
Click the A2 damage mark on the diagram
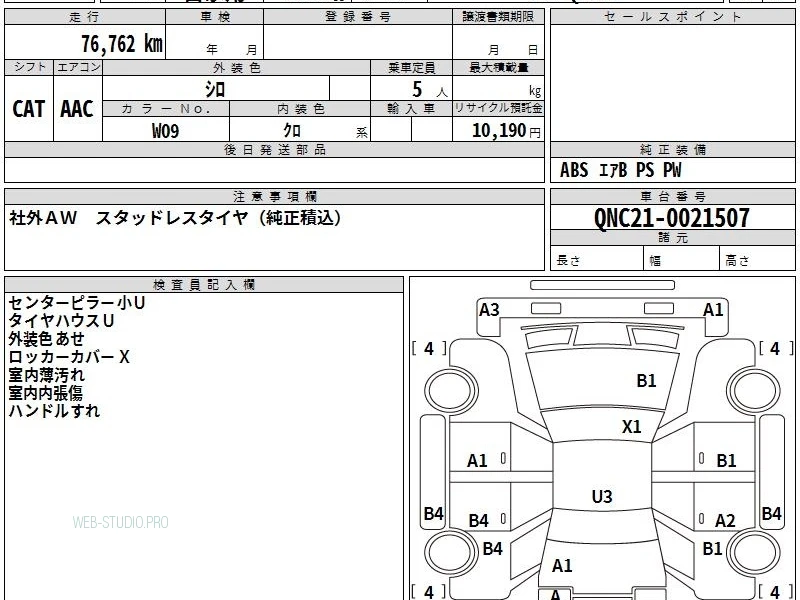point(725,521)
